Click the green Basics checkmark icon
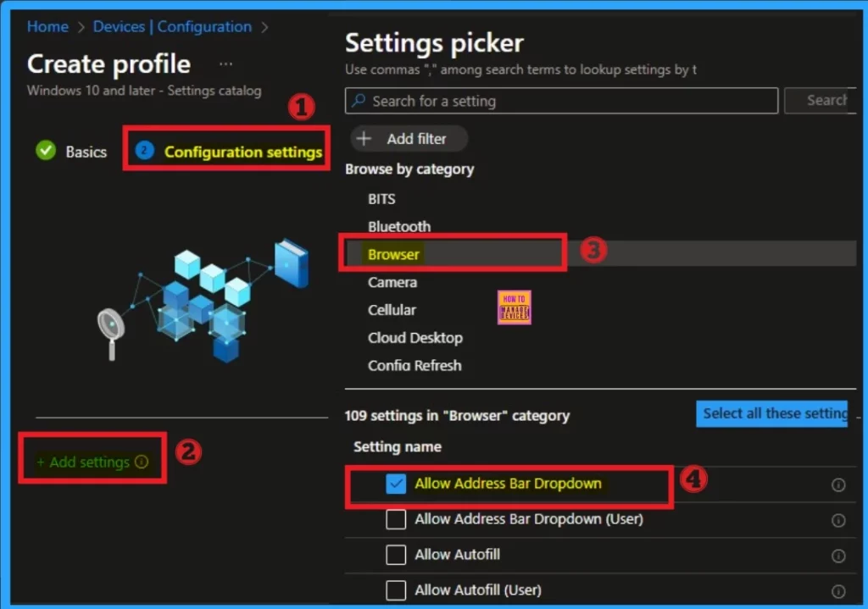This screenshot has height=609, width=868. (45, 151)
